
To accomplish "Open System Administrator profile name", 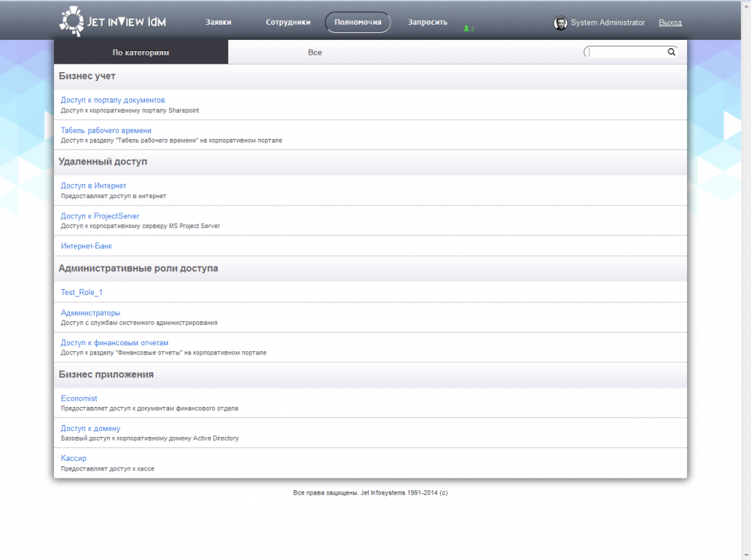I will click(608, 23).
